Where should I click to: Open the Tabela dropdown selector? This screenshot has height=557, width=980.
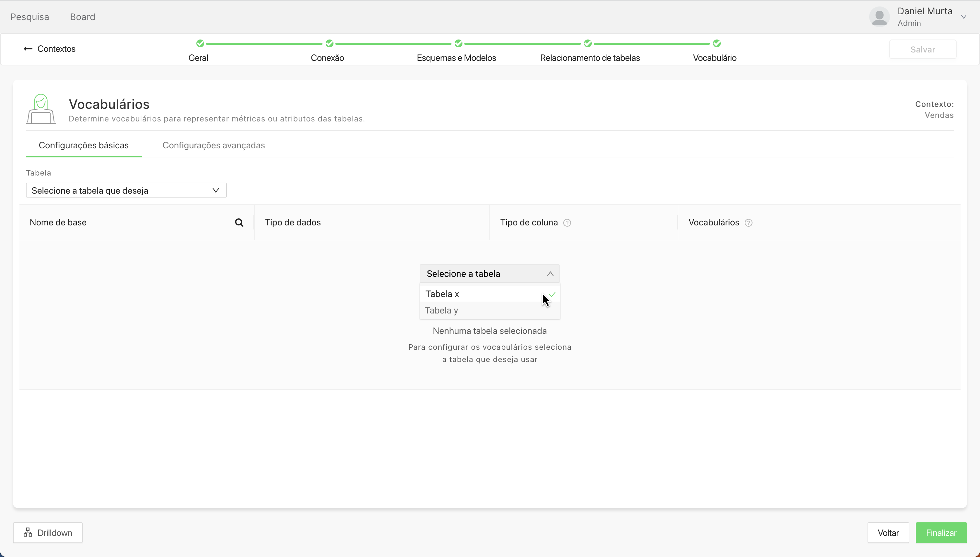click(126, 190)
